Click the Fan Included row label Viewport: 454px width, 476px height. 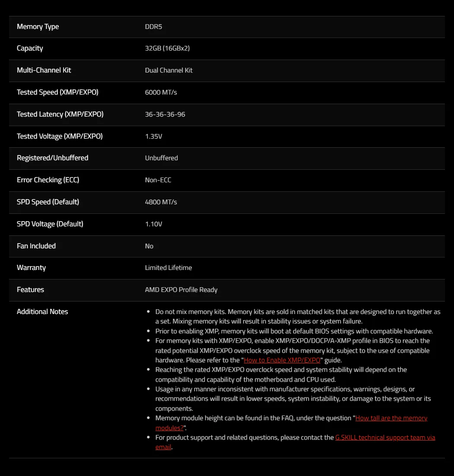[x=36, y=246]
